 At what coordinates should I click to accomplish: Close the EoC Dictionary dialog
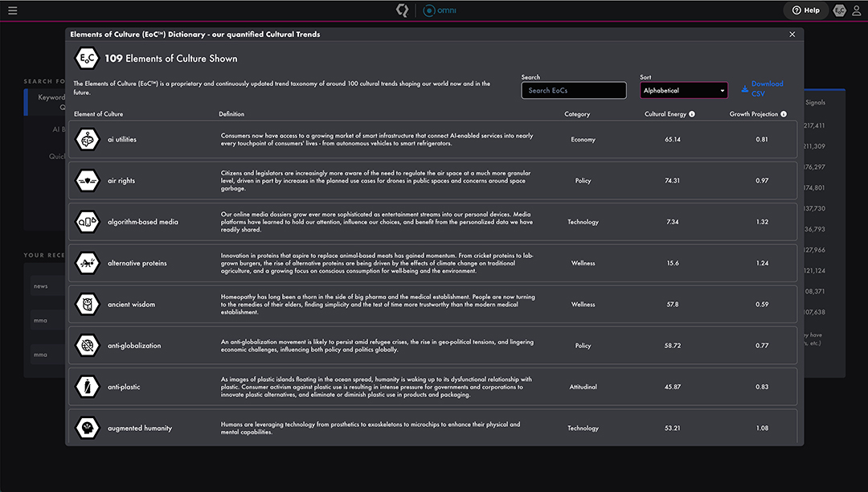pos(792,35)
